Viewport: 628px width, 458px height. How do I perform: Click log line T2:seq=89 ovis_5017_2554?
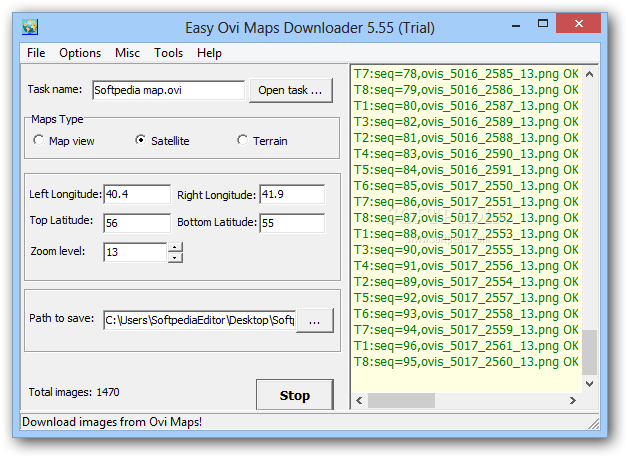(466, 282)
